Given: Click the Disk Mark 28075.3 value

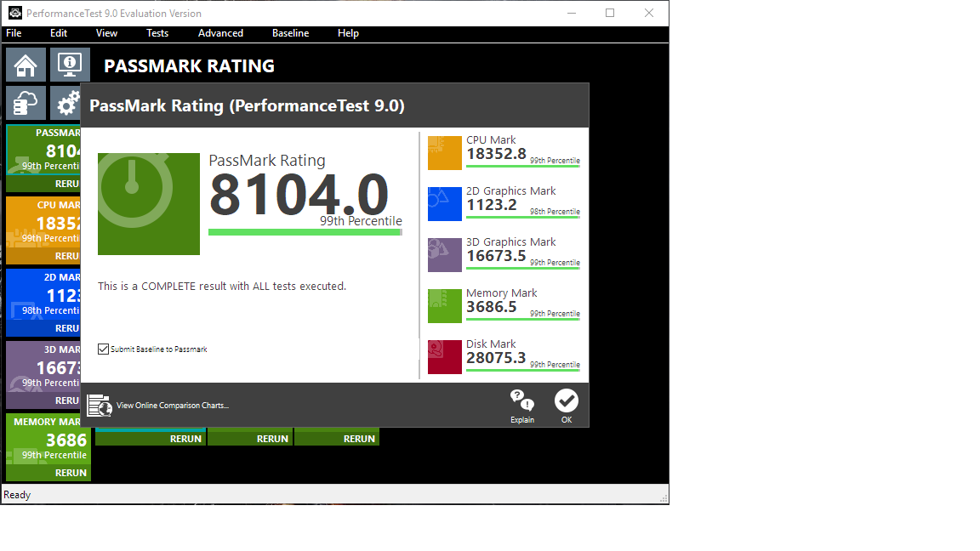Looking at the screenshot, I should point(496,358).
